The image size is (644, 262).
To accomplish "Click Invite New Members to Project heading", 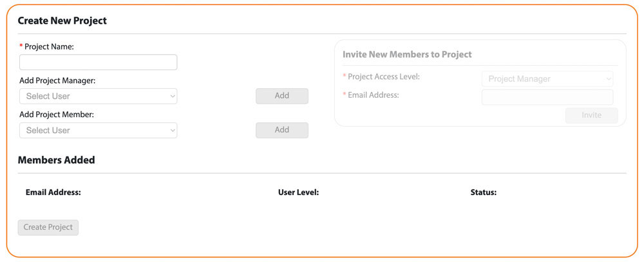I will [x=407, y=55].
